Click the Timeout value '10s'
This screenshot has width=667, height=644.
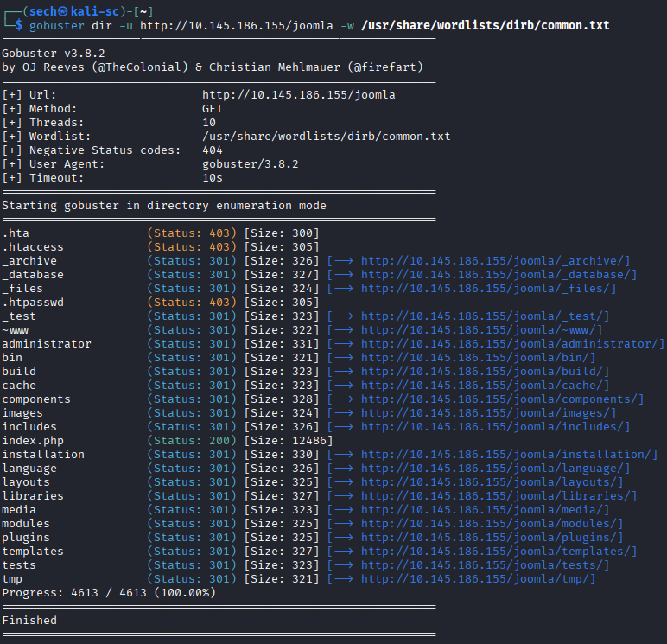pos(213,178)
